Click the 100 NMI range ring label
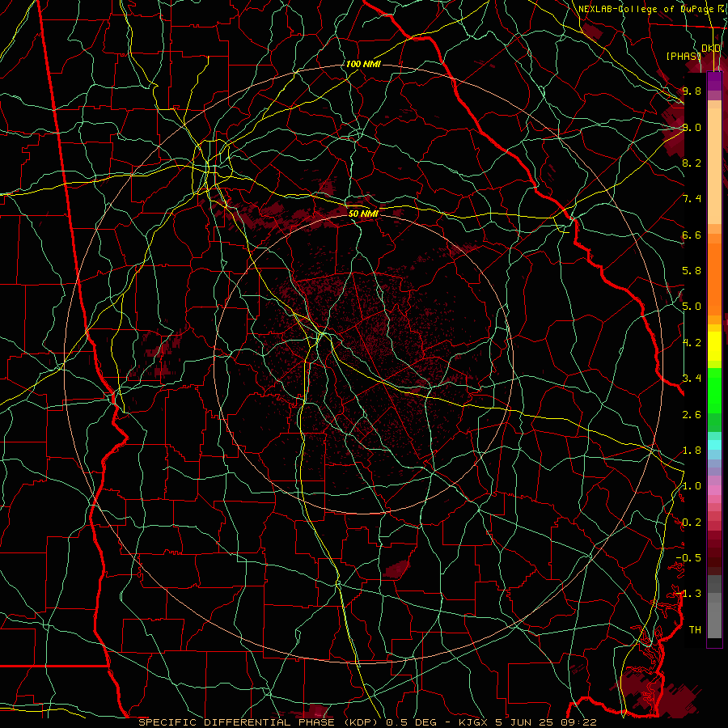Screen dimensions: 728x728 363,64
